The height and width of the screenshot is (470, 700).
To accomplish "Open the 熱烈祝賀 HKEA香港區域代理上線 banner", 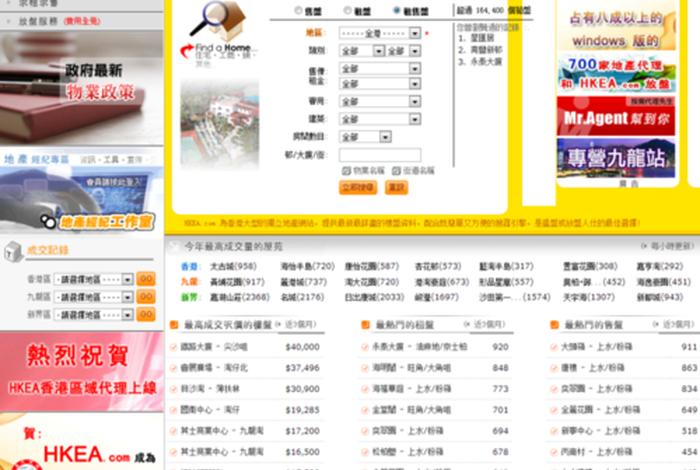I will pos(82,371).
